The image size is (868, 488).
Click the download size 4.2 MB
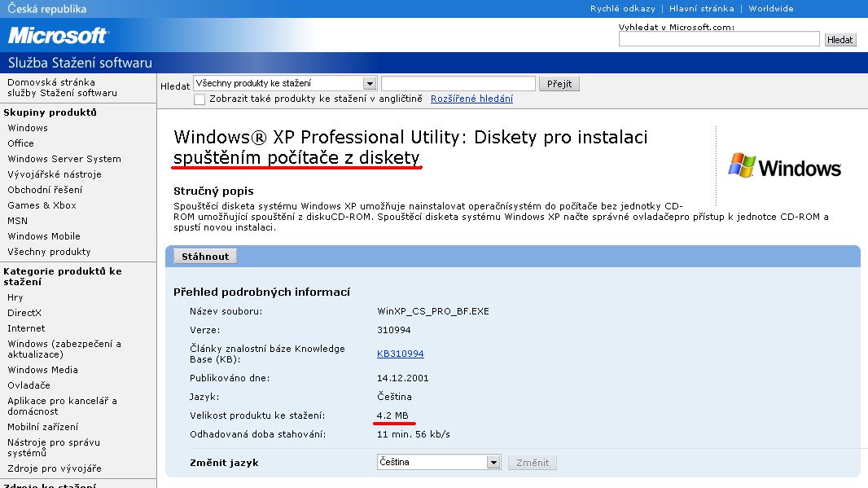[x=392, y=415]
